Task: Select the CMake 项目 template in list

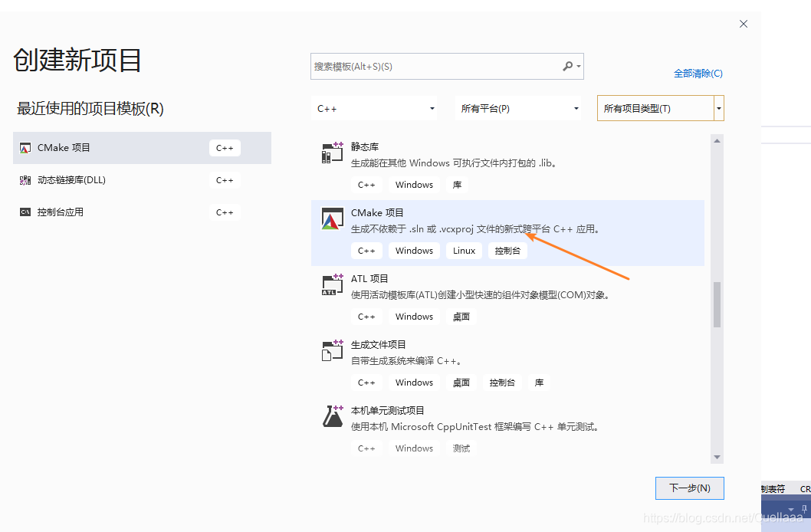Action: [x=507, y=232]
